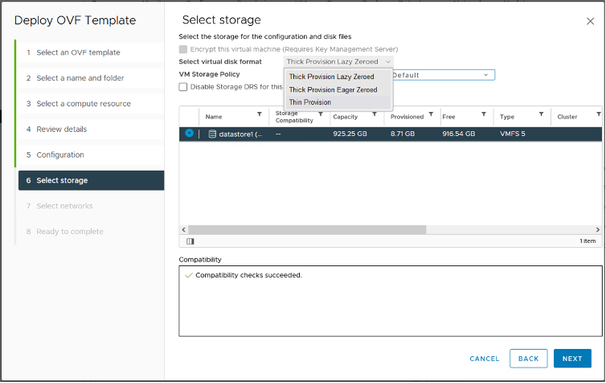
Task: Enable Disable Storage DRS checkbox
Action: [183, 87]
